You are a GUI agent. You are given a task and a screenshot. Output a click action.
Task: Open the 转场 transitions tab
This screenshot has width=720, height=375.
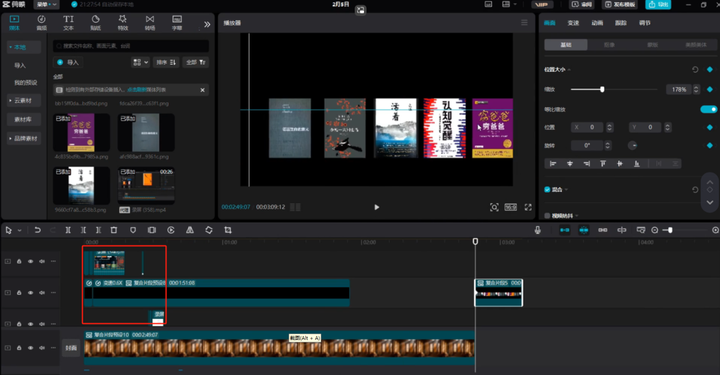(x=150, y=22)
